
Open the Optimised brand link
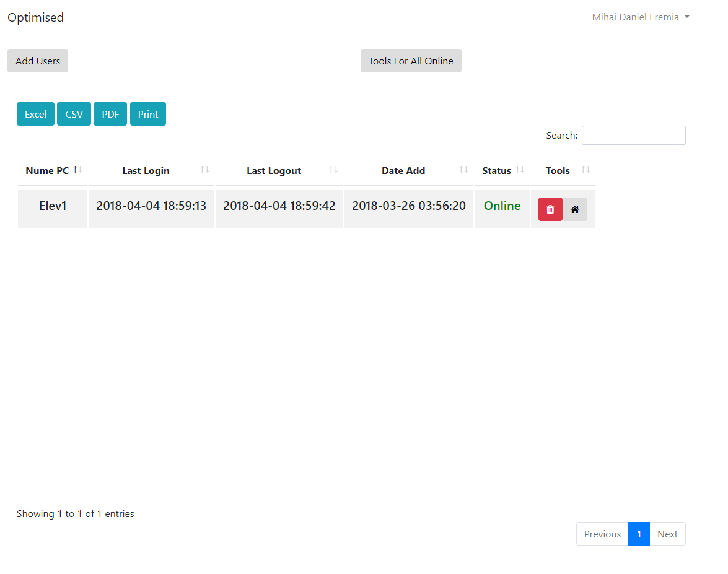tap(36, 17)
